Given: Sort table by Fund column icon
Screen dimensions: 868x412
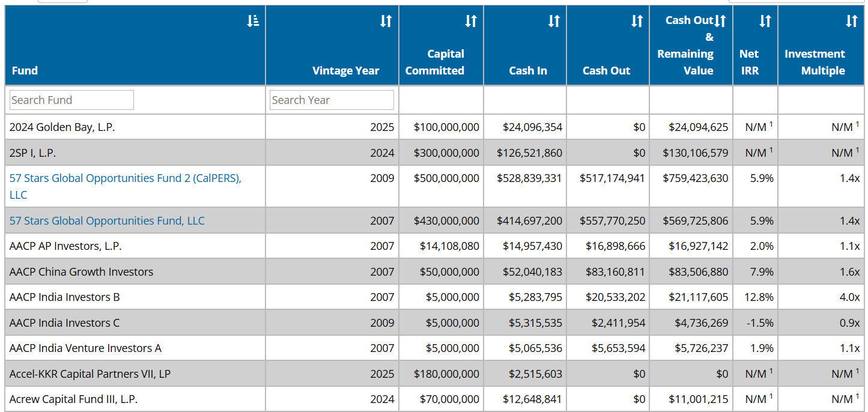Looking at the screenshot, I should click(x=253, y=21).
